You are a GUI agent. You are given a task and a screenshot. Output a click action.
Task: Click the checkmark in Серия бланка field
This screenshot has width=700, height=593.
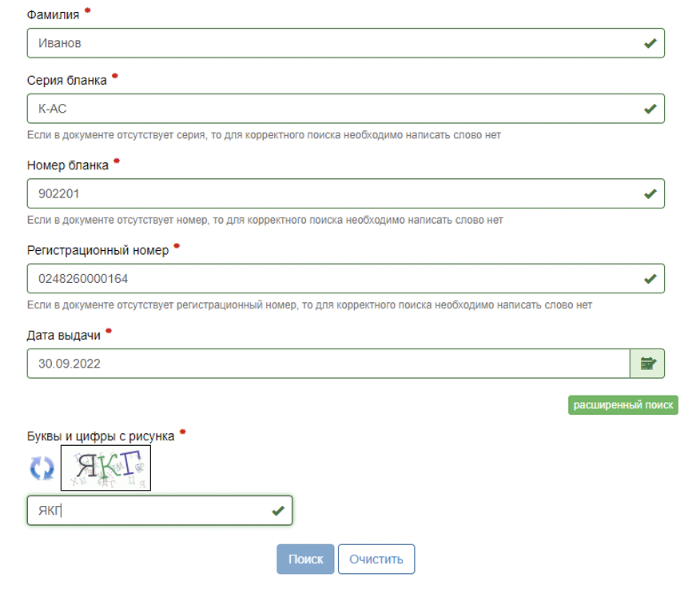pyautogui.click(x=650, y=109)
